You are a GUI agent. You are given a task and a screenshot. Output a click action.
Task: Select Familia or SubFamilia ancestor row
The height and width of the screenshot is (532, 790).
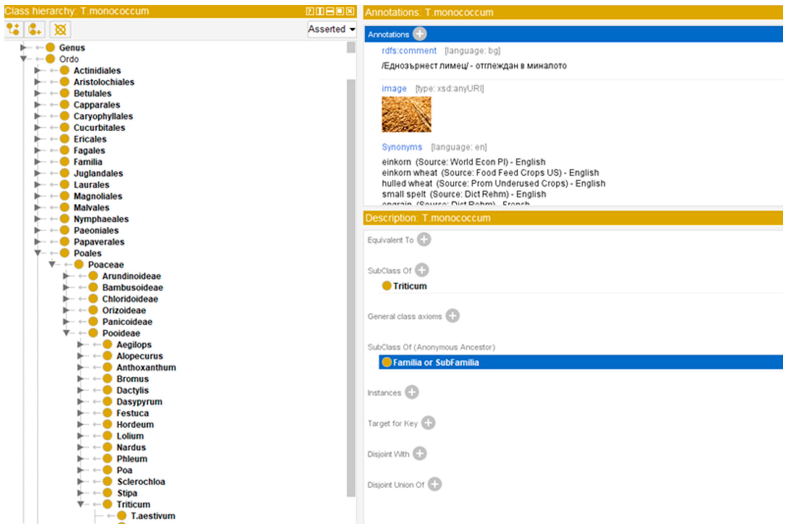tap(580, 362)
